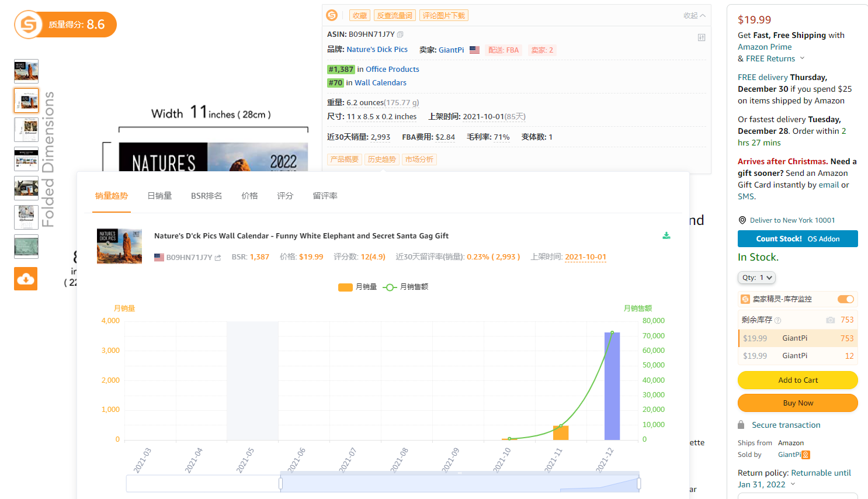Open the Amazon Prime link

[x=765, y=47]
